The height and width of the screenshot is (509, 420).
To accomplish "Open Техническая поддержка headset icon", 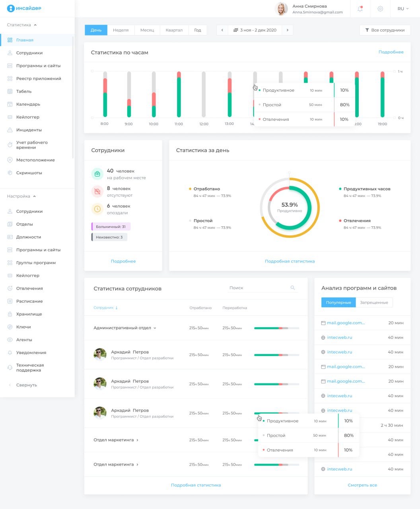I will coord(10,367).
